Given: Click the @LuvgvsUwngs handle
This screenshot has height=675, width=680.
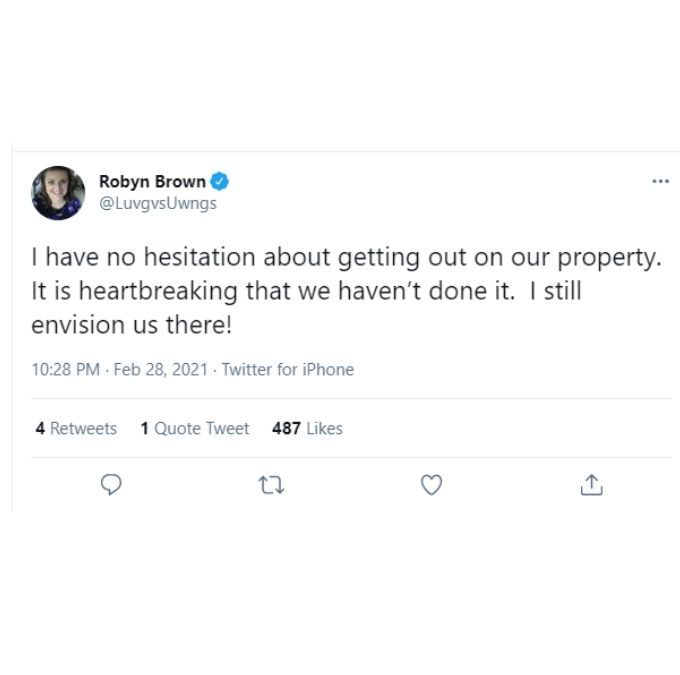Looking at the screenshot, I should (158, 203).
